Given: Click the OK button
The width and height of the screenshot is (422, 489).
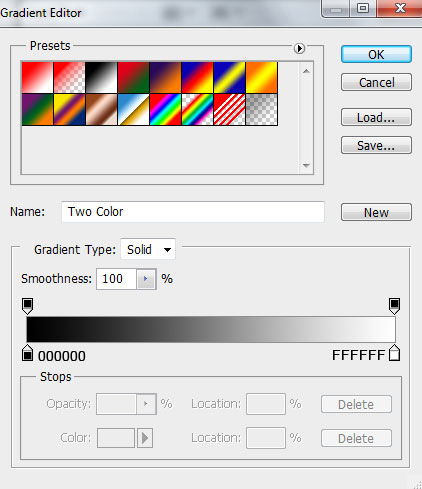Looking at the screenshot, I should 376,54.
